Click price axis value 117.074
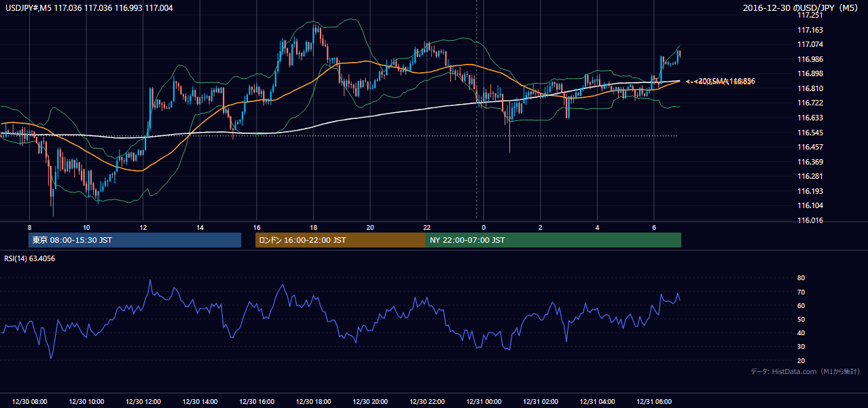Screen dimensions: 868x408 (810, 45)
